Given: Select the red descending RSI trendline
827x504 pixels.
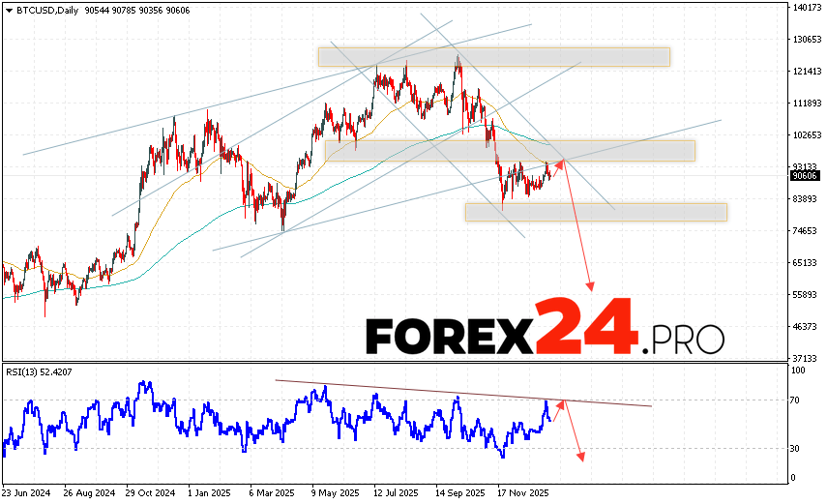Looking at the screenshot, I should (x=462, y=393).
